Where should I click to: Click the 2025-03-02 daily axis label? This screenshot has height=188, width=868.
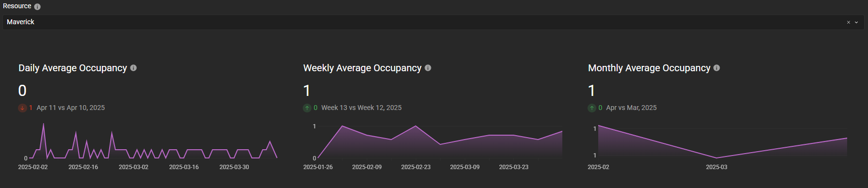tap(133, 167)
